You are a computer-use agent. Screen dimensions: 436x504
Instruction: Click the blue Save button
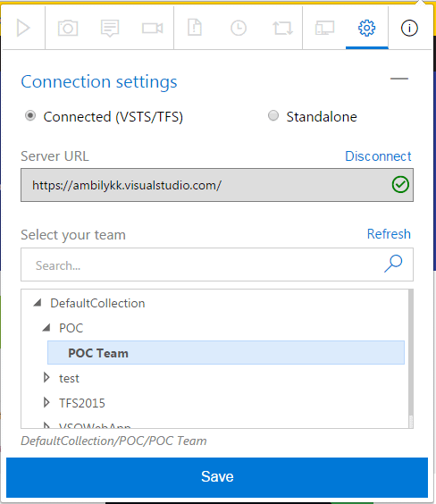click(x=217, y=477)
